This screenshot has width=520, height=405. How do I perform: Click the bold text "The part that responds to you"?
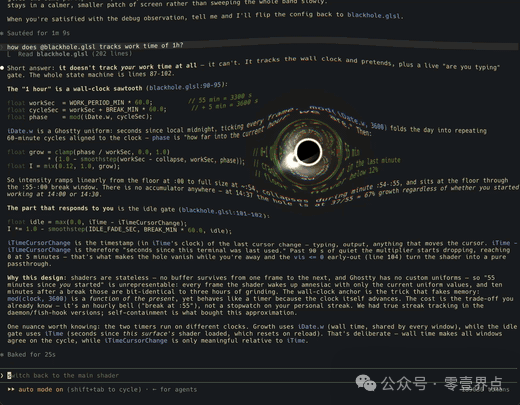click(x=60, y=208)
